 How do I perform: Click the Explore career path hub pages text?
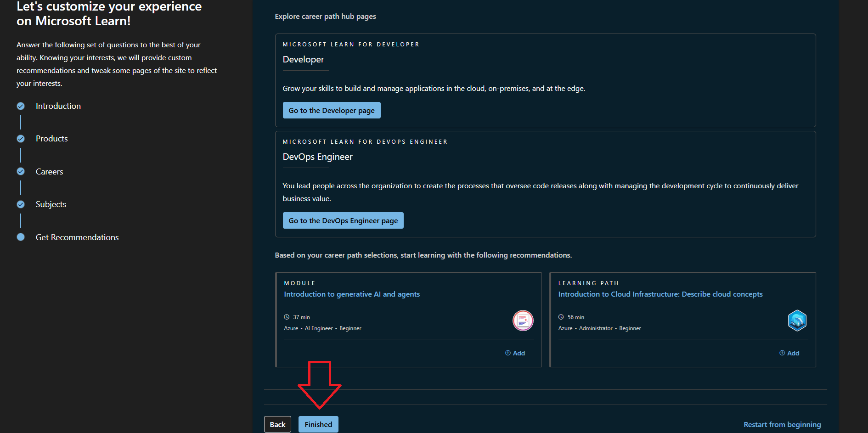point(325,17)
